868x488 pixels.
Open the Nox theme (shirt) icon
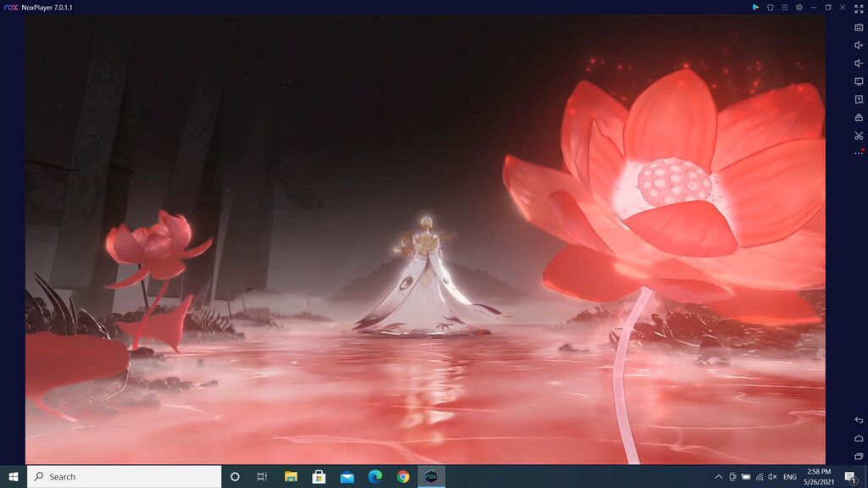pos(770,7)
